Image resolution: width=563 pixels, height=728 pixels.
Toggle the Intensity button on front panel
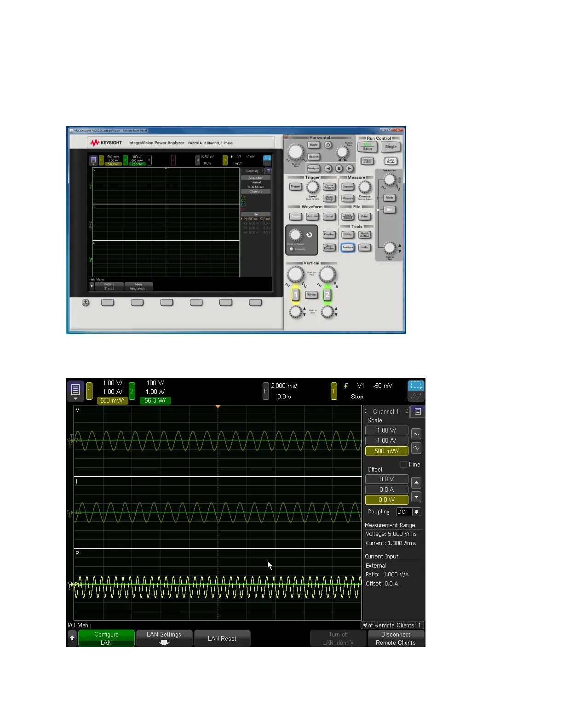(292, 249)
